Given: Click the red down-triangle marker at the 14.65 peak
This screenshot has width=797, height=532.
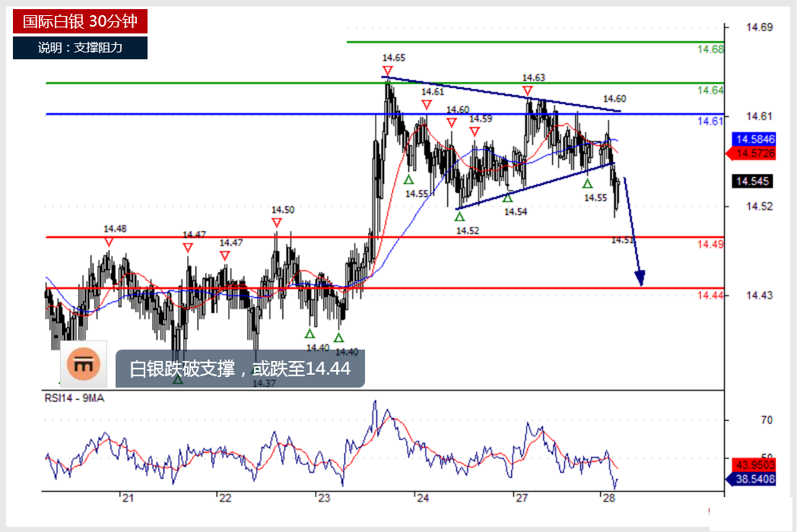Looking at the screenshot, I should [388, 71].
